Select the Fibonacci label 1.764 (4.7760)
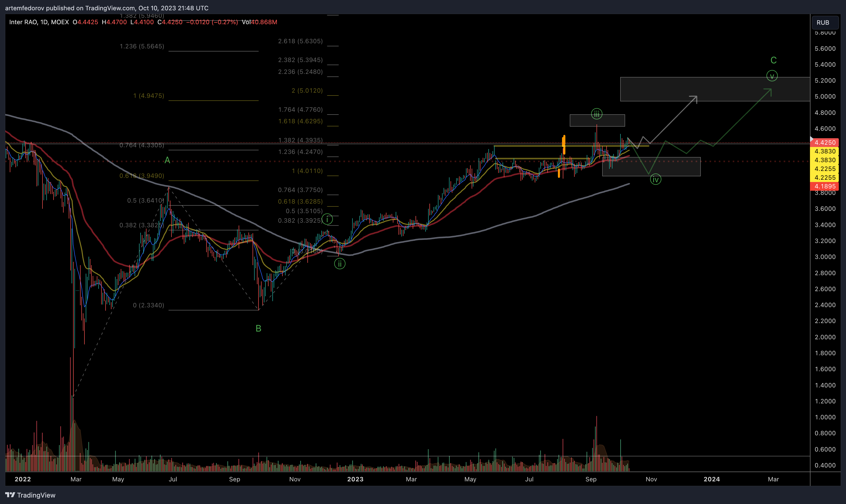846x504 pixels. pyautogui.click(x=300, y=109)
